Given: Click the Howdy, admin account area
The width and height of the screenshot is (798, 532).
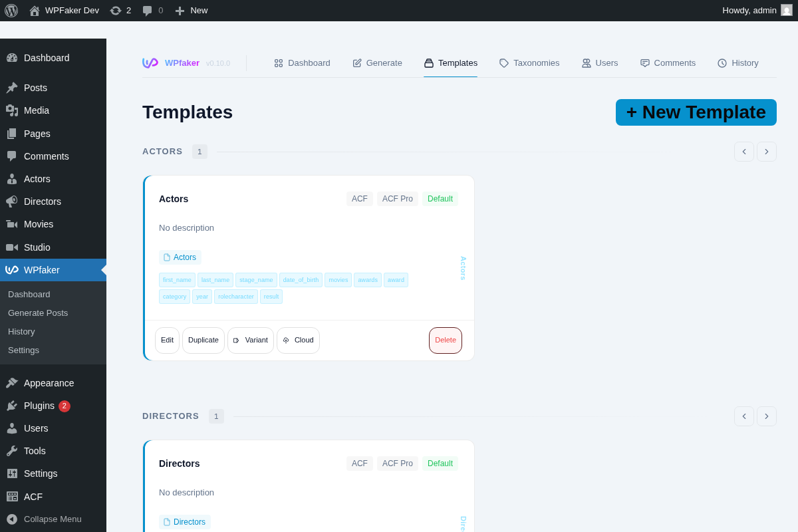Looking at the screenshot, I should click(749, 10).
